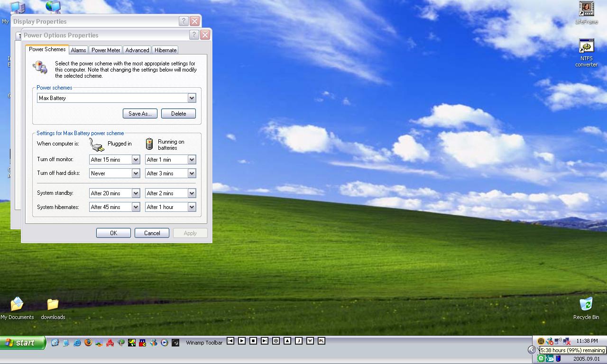The image size is (607, 364).
Task: Click Winamp toolbar record-circle button
Action: point(276,341)
